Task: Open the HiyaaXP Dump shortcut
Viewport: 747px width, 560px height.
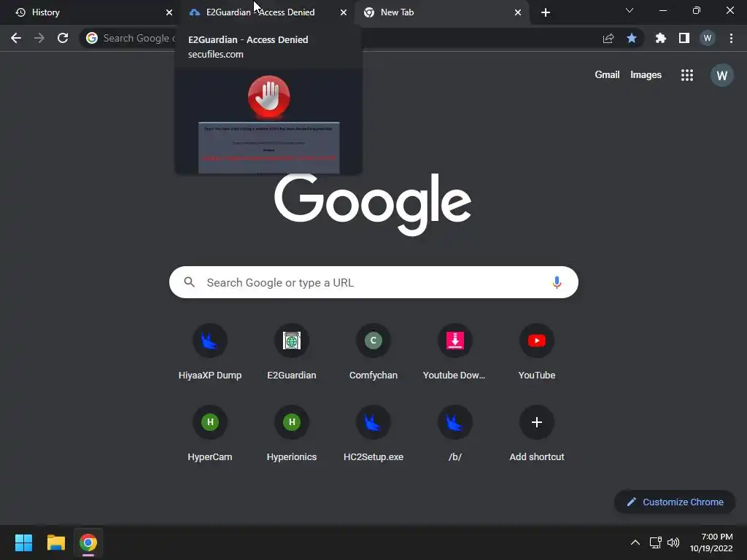Action: (x=210, y=352)
